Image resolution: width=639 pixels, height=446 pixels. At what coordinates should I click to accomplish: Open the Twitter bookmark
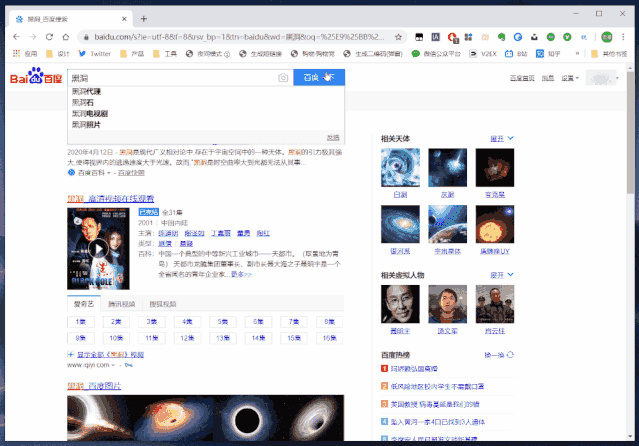95,53
